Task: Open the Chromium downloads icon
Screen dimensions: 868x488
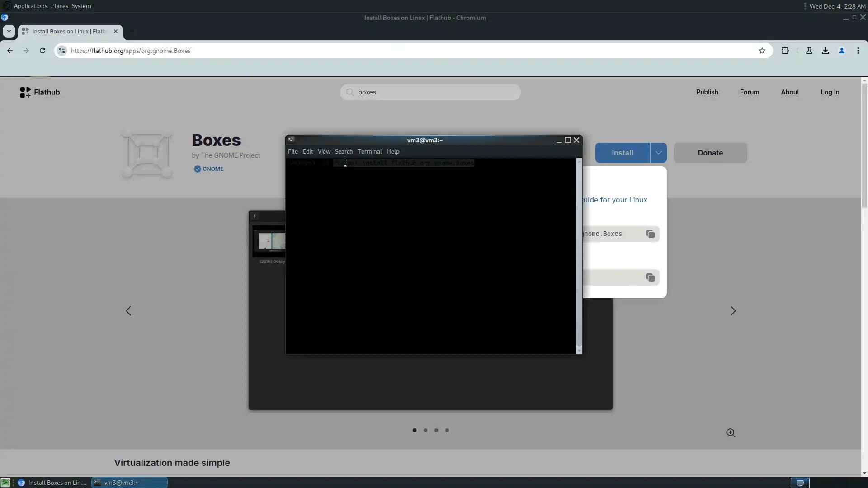Action: pos(826,51)
